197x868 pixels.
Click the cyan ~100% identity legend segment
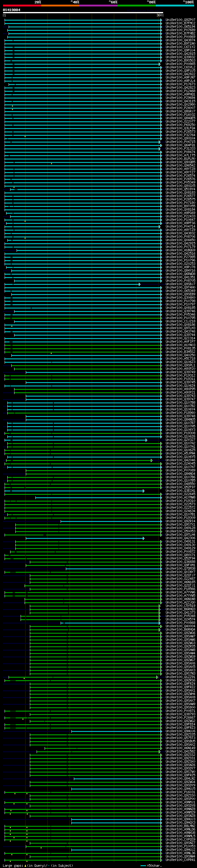click(x=175, y=6)
